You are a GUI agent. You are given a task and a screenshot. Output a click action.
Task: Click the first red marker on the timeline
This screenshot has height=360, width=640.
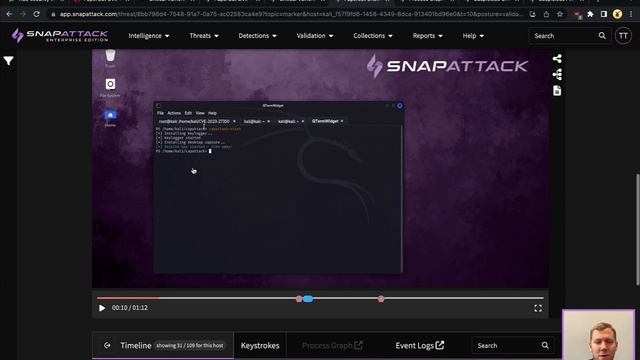pos(299,299)
